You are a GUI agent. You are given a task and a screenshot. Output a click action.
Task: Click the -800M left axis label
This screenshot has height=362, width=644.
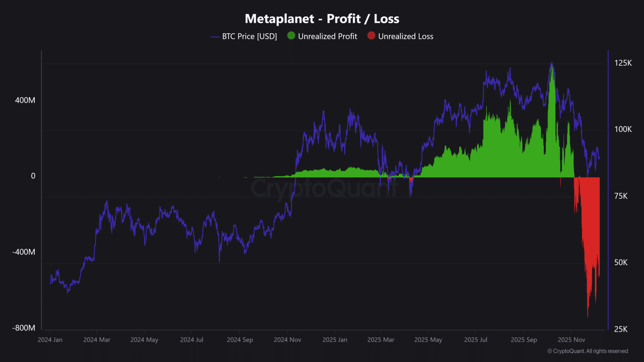(x=24, y=328)
